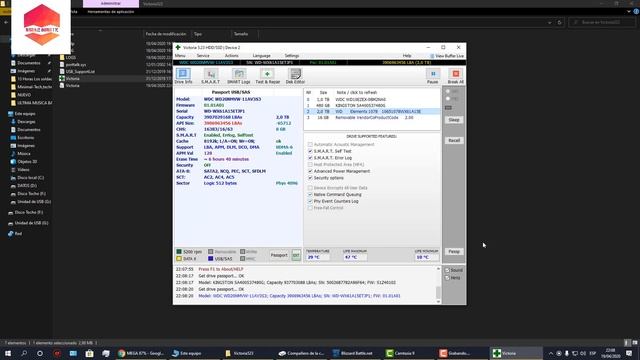Toggle Host Protected Area checkbox
The width and height of the screenshot is (640, 360).
click(x=310, y=164)
